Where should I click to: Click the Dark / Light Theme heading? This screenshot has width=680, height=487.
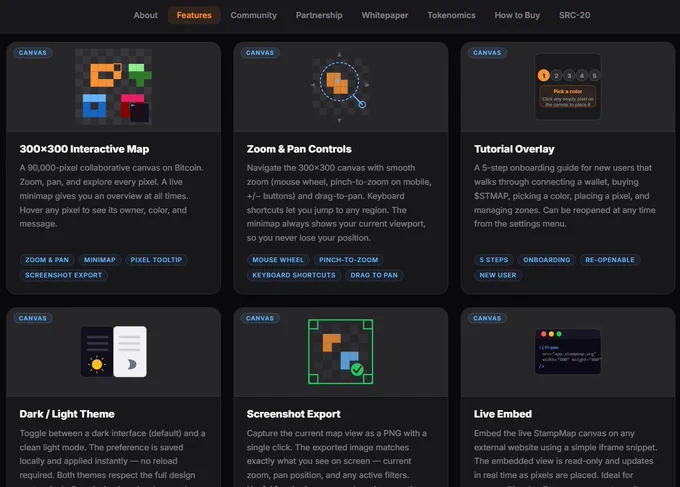[x=67, y=414]
